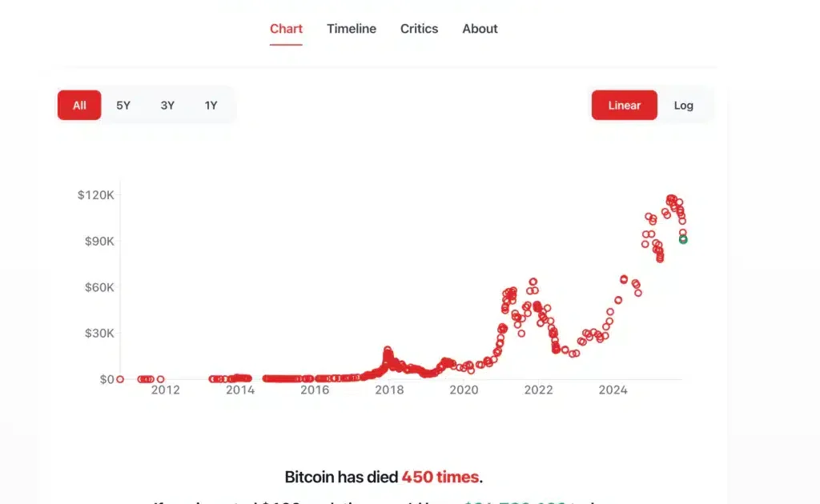Select the Linear scale button
This screenshot has height=504, width=820.
624,105
